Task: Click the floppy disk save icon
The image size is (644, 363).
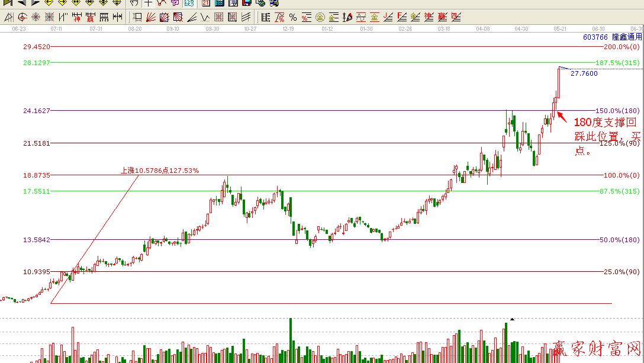Action: [246, 3]
